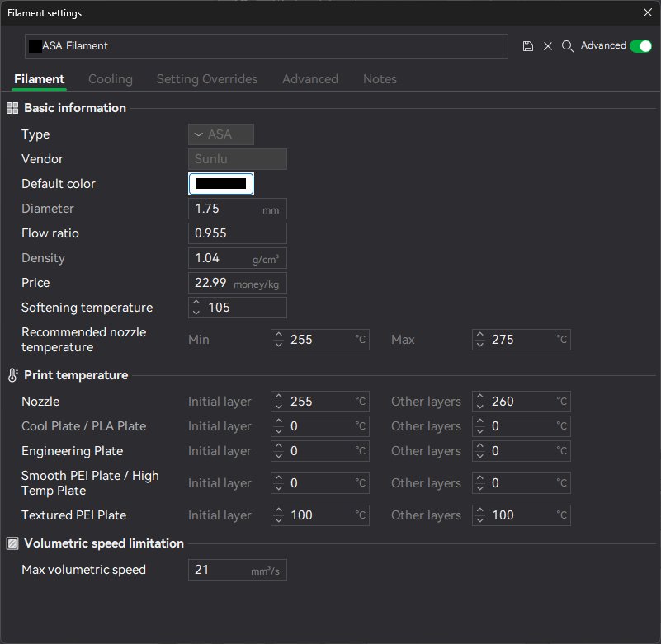Decrease Cool Plate Other layers temperature

tap(480, 431)
